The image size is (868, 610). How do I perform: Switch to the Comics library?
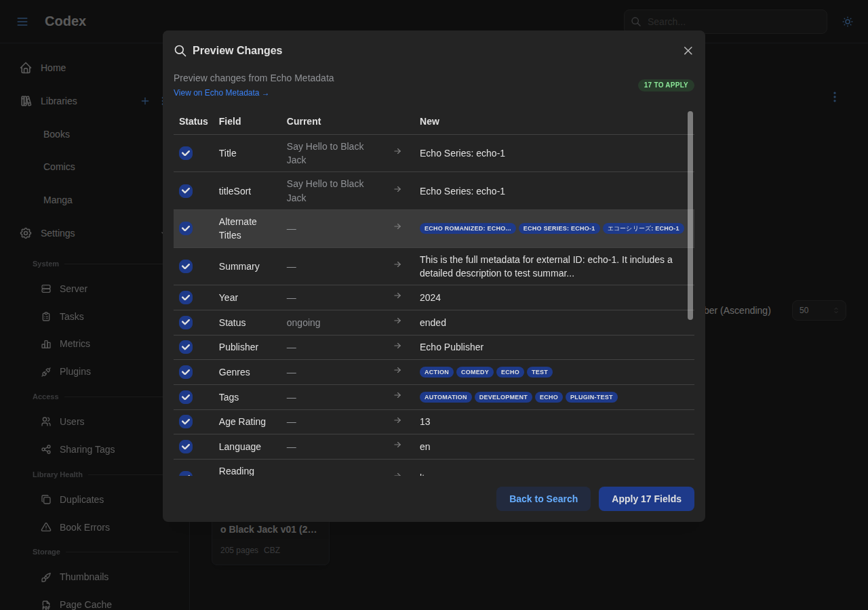pyautogui.click(x=59, y=166)
